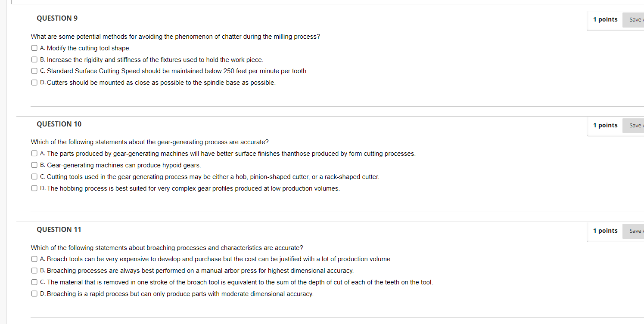Check option C about Standard Surface Cutting Speed
This screenshot has width=644, height=324.
click(34, 71)
